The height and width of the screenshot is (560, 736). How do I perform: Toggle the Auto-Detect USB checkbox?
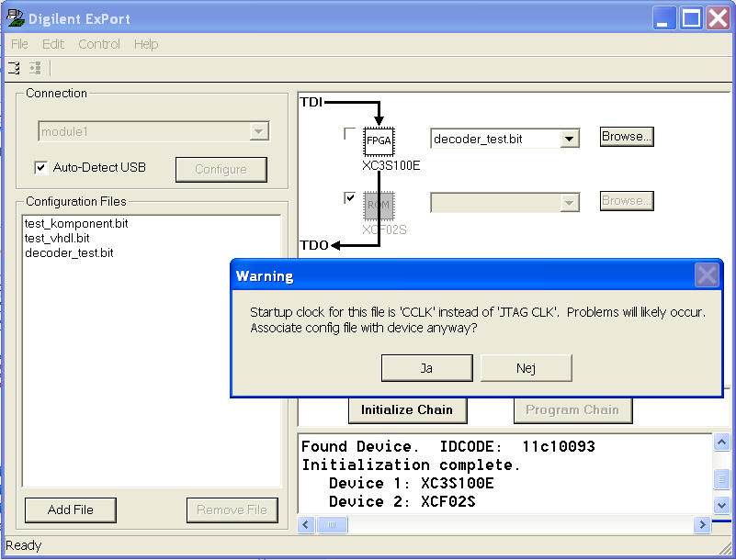[40, 167]
